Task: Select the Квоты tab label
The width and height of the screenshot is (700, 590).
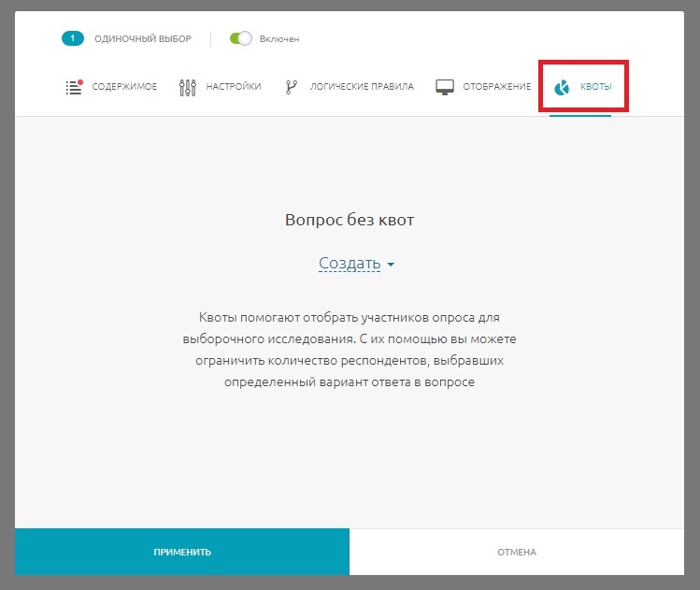Action: 596,87
